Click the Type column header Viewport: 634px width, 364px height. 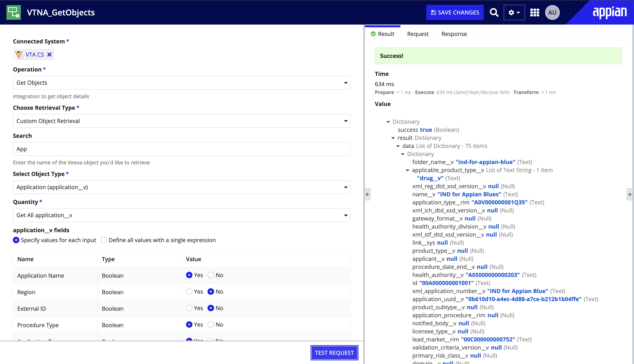click(108, 259)
